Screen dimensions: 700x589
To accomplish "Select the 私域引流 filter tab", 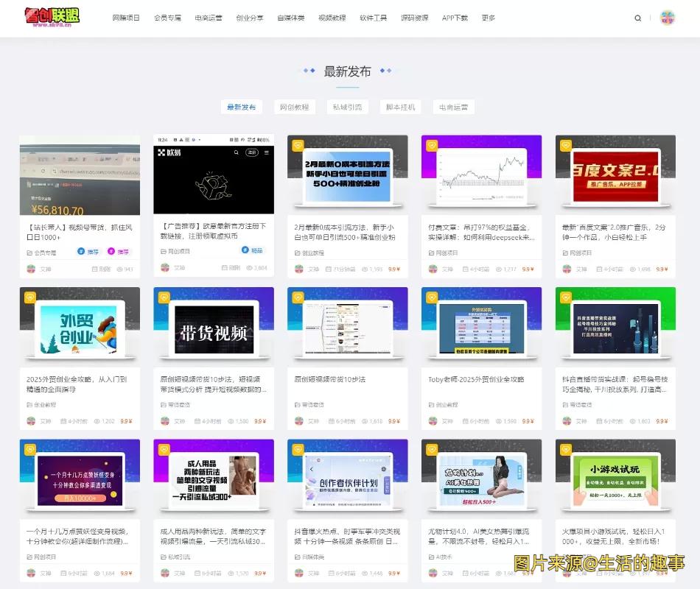I will click(x=349, y=107).
